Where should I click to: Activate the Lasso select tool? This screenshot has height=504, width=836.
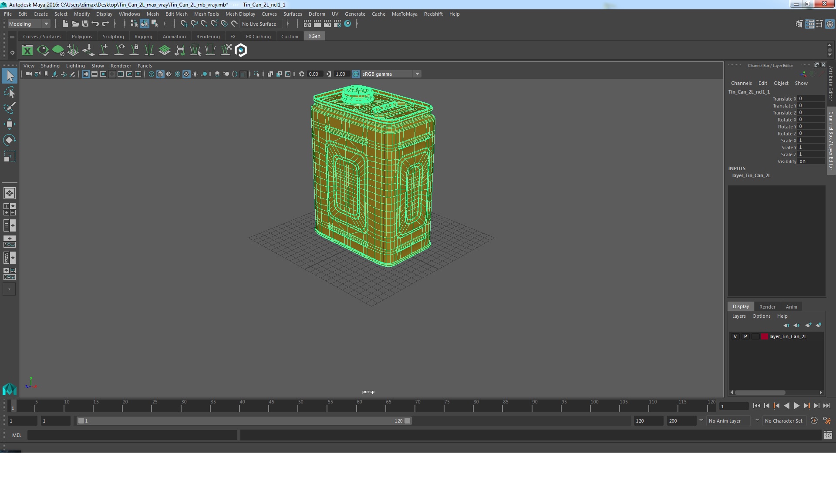[x=10, y=92]
